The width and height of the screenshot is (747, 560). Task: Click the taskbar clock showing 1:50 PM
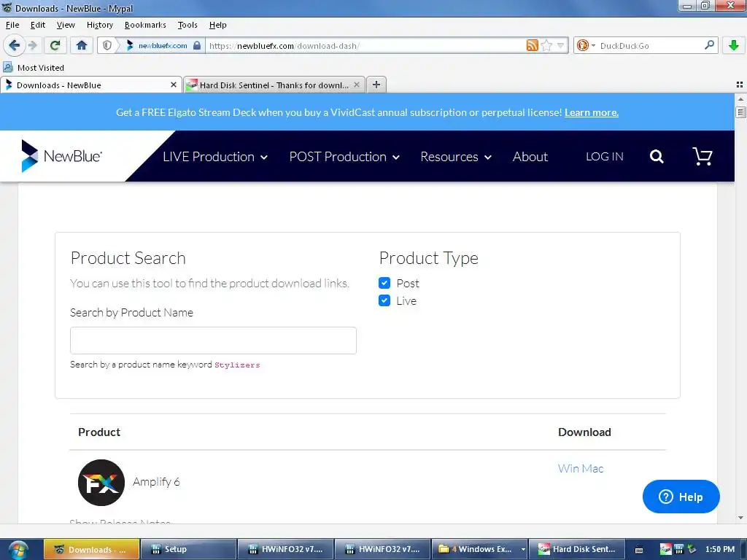[720, 549]
